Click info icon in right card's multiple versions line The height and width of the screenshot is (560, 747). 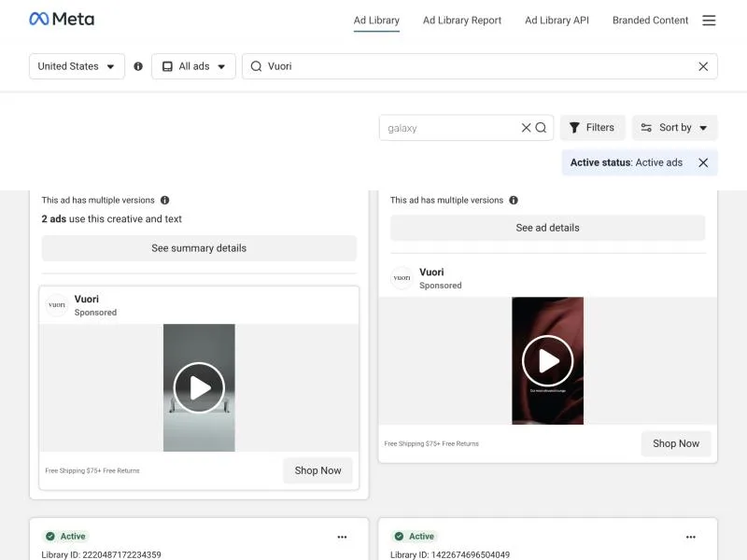[514, 200]
